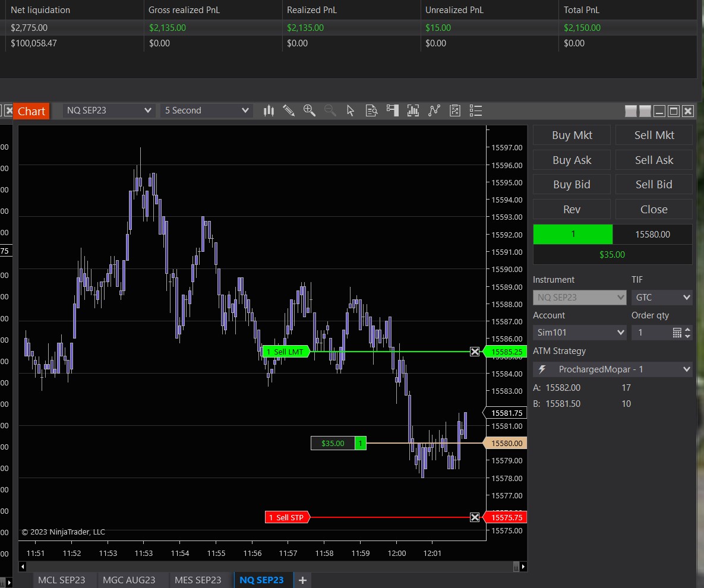Expand the 5 Second interval dropdown
The width and height of the screenshot is (704, 588).
tap(207, 110)
